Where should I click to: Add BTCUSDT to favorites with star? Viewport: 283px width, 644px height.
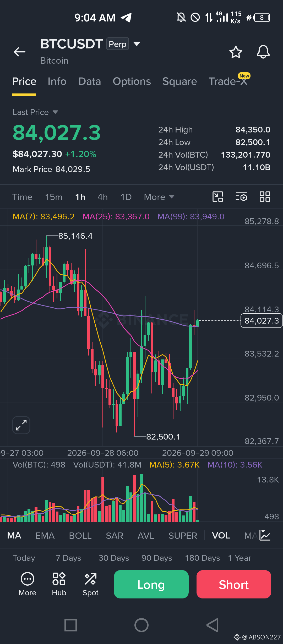pyautogui.click(x=236, y=52)
